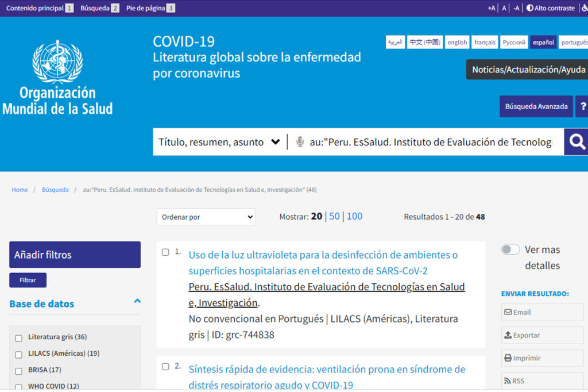Open the Ordenar por dropdown
Viewport: 588px width, 392px height.
(x=206, y=217)
